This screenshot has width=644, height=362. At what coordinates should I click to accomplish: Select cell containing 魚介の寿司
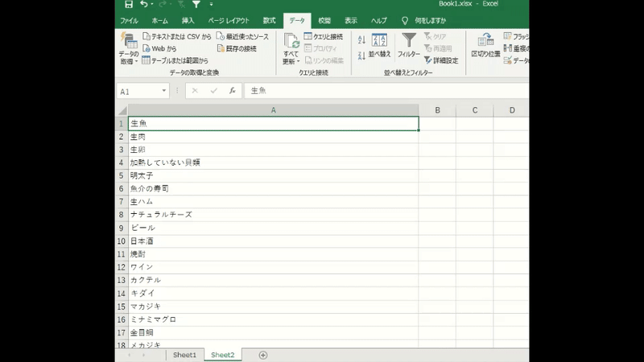click(x=273, y=189)
